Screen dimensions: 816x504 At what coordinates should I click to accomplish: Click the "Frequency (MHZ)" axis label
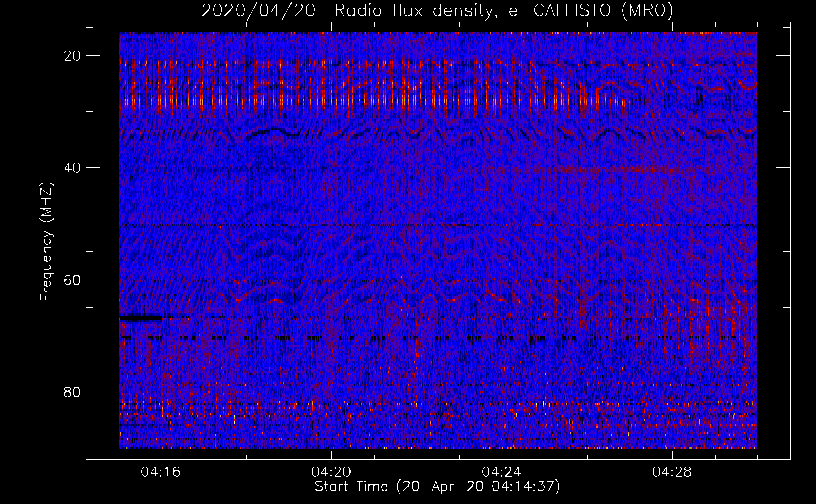[46, 242]
